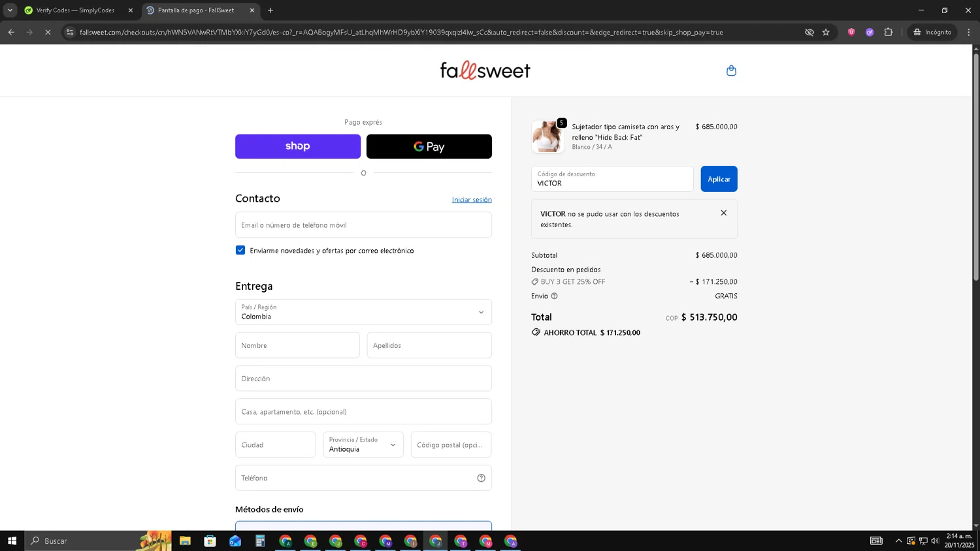Focus the Código postal field
Screen dimensions: 980x551
click(451, 445)
